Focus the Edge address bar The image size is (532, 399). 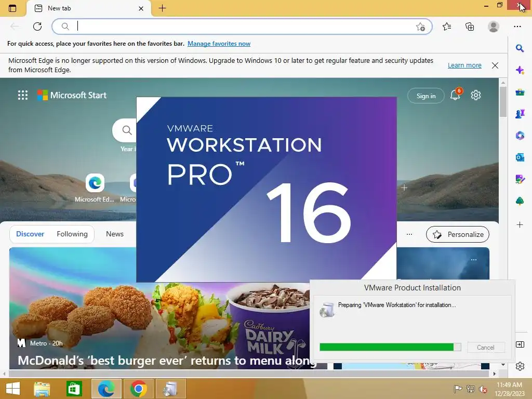[x=242, y=26]
